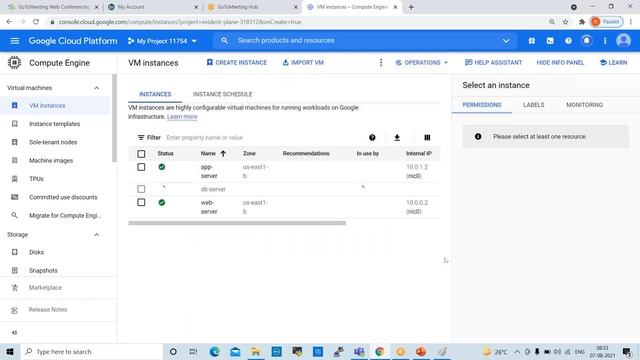Click Create Instance button
Viewport: 640px width, 360px height.
click(x=236, y=62)
